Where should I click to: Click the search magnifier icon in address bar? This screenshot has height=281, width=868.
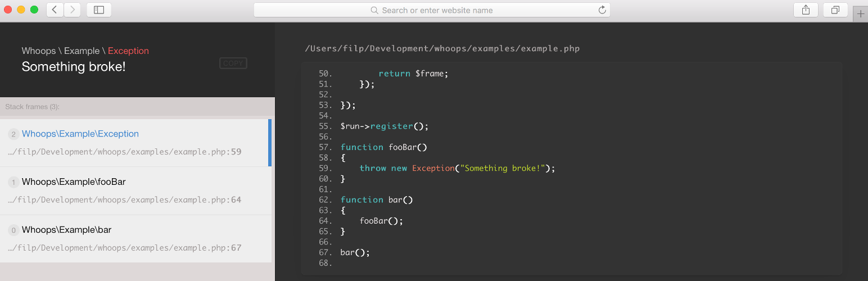[374, 10]
